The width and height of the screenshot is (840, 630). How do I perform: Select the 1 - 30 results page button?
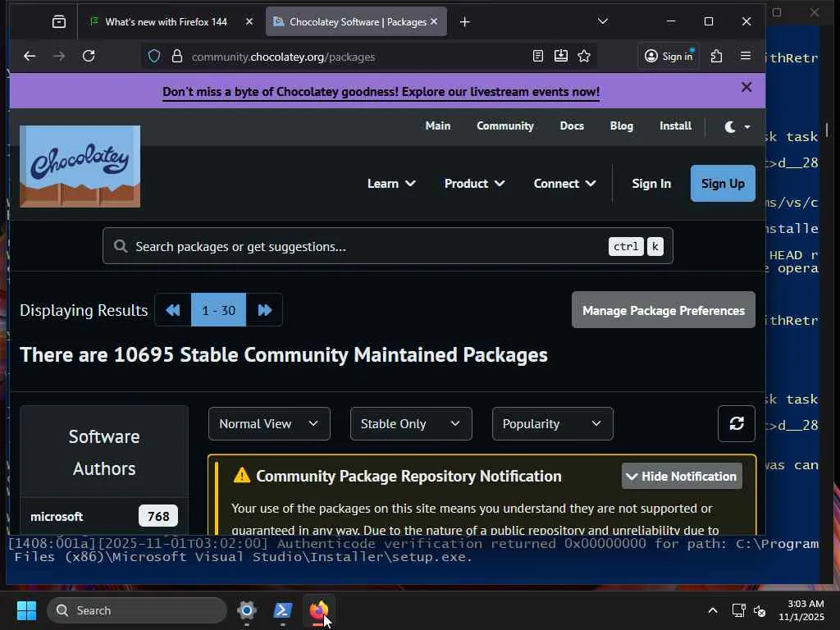click(218, 310)
